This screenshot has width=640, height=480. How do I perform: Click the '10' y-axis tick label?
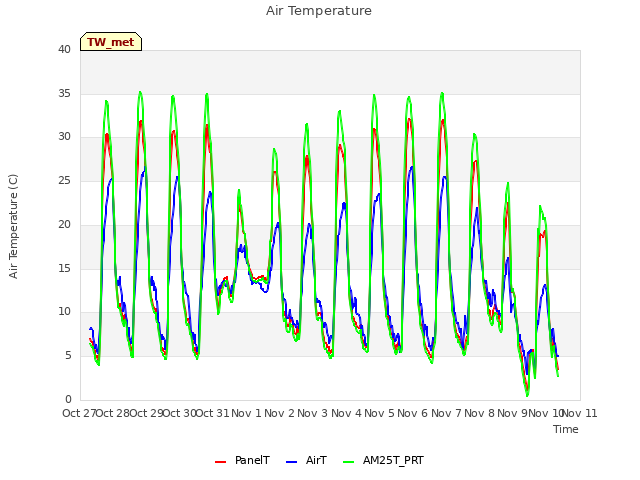[64, 312]
